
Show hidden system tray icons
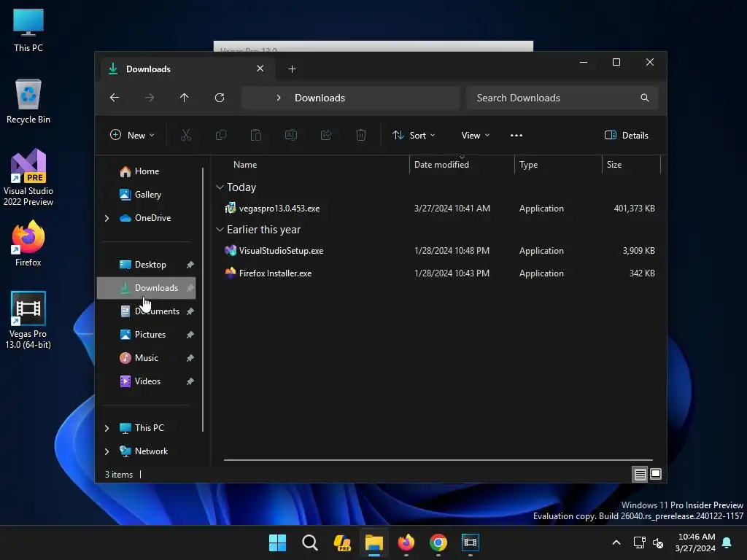(x=616, y=542)
